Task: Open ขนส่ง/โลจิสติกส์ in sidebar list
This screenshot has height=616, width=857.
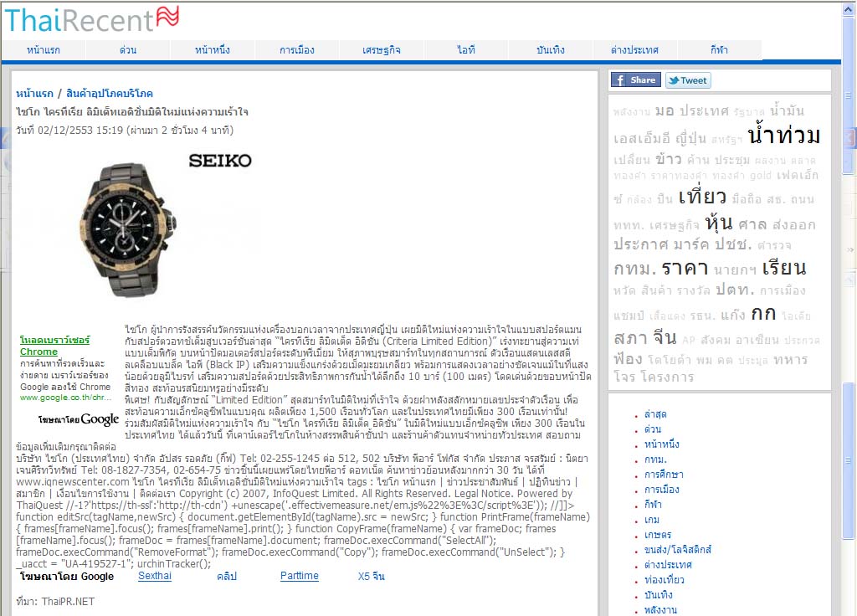Action: point(678,550)
